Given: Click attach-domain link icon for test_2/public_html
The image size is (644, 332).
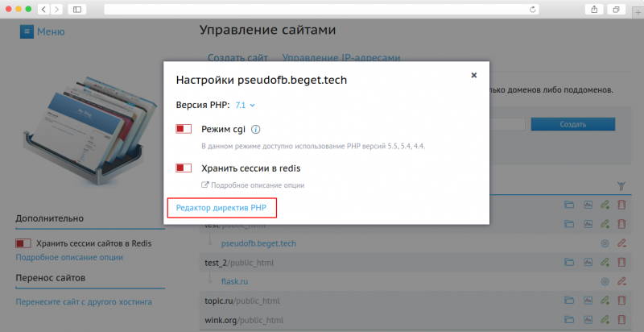Looking at the screenshot, I should point(605,262).
